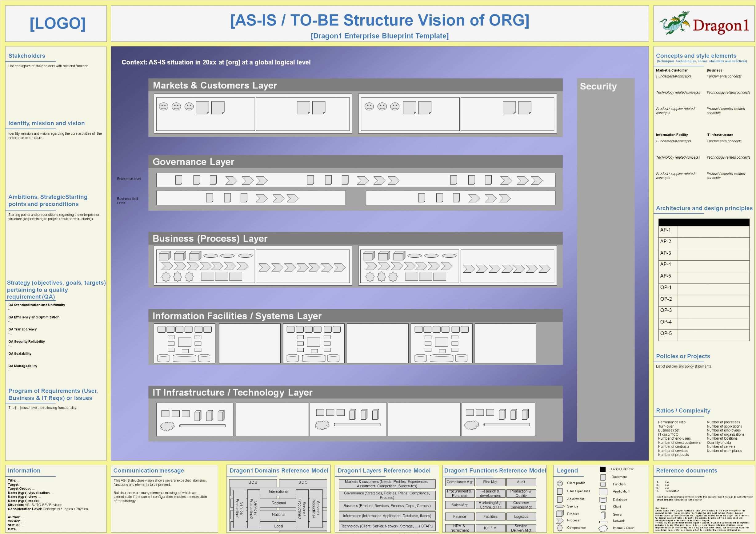
Task: Open the Markets & customers layer entry
Action: (386, 484)
